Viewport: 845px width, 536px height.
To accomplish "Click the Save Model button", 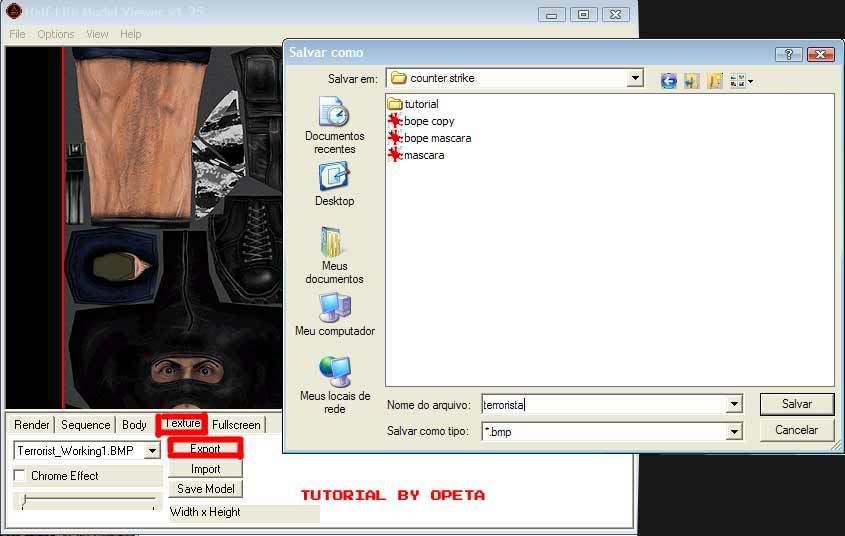I will (x=205, y=489).
